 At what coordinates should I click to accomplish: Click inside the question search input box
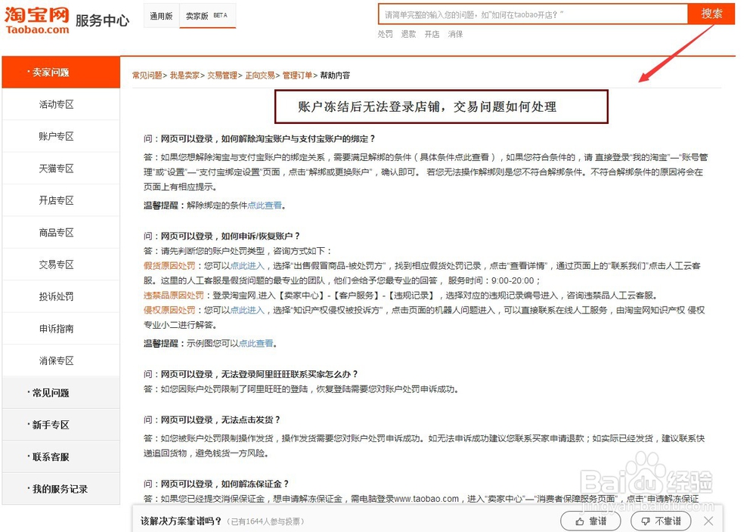tap(529, 14)
